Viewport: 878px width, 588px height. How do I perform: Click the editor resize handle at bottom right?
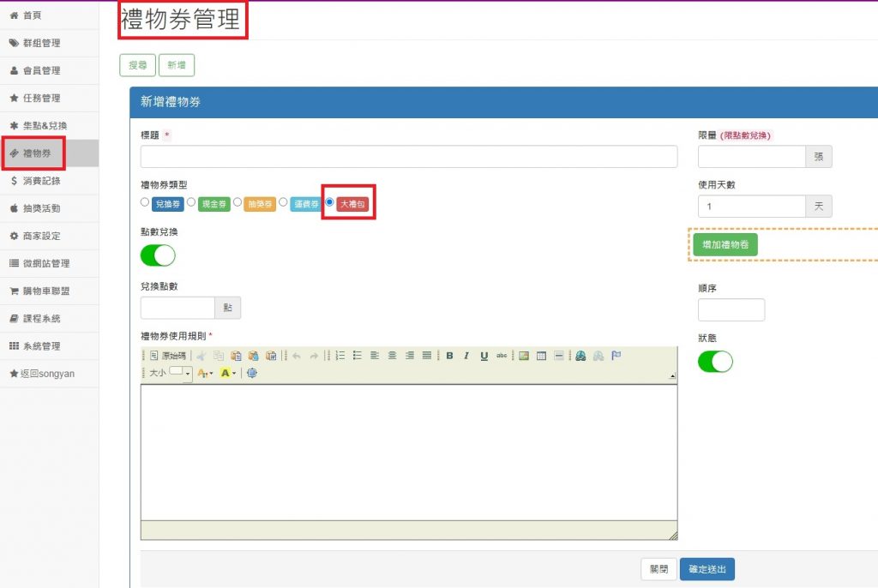[x=672, y=535]
